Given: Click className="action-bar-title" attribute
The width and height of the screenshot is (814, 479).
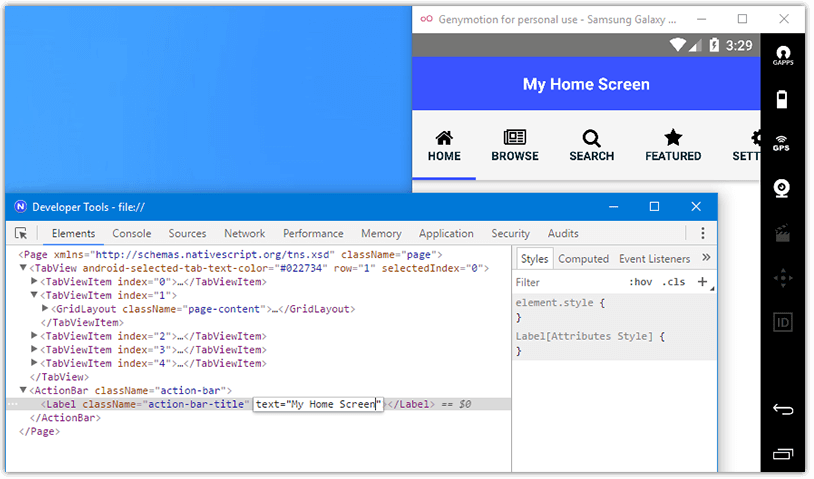Looking at the screenshot, I should click(166, 404).
